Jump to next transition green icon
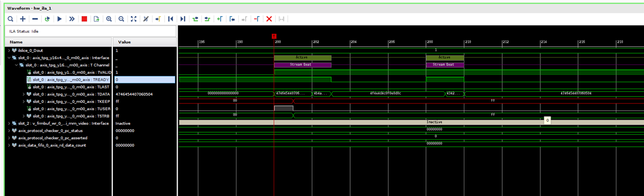The height and width of the screenshot is (196, 644). tap(207, 19)
